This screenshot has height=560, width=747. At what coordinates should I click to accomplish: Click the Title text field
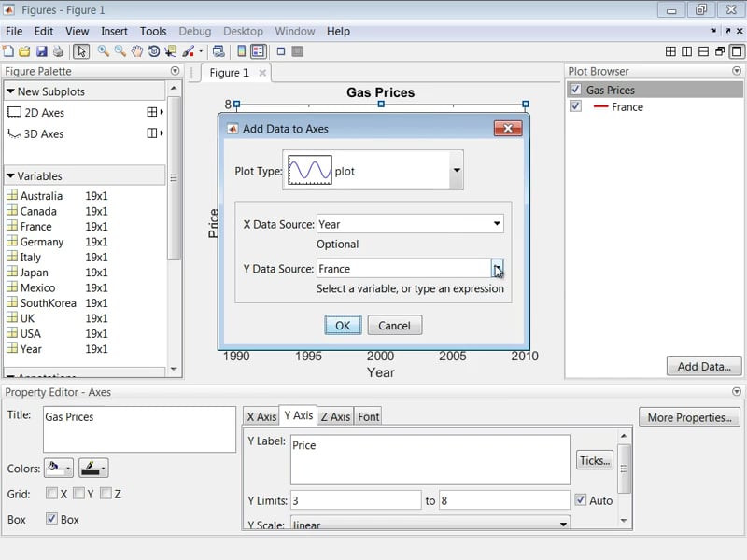coord(139,428)
